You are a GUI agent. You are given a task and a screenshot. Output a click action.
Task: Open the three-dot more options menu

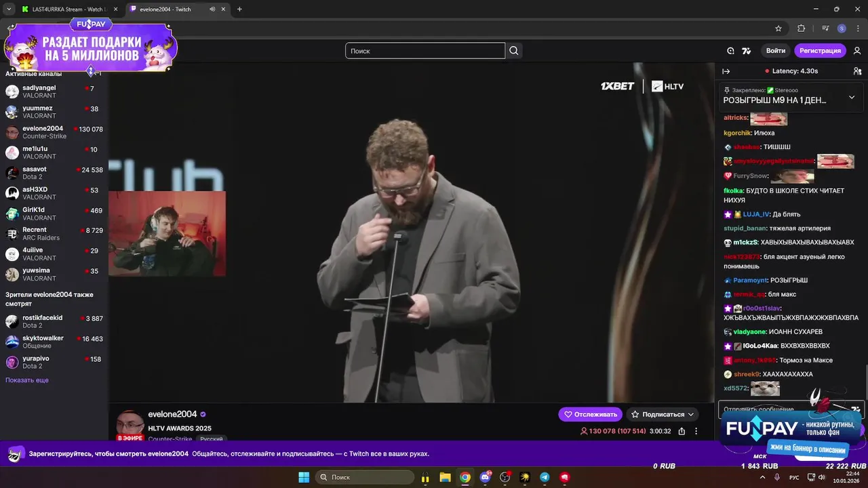pyautogui.click(x=696, y=431)
